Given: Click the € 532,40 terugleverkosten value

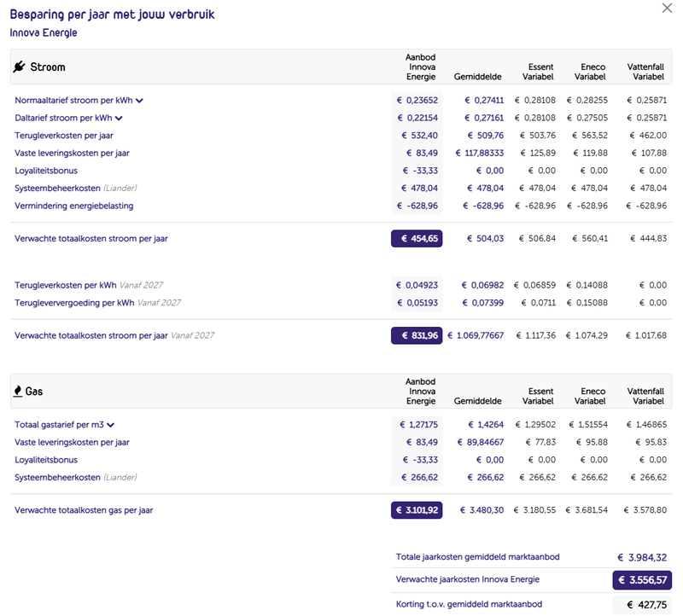Looking at the screenshot, I should [x=419, y=136].
